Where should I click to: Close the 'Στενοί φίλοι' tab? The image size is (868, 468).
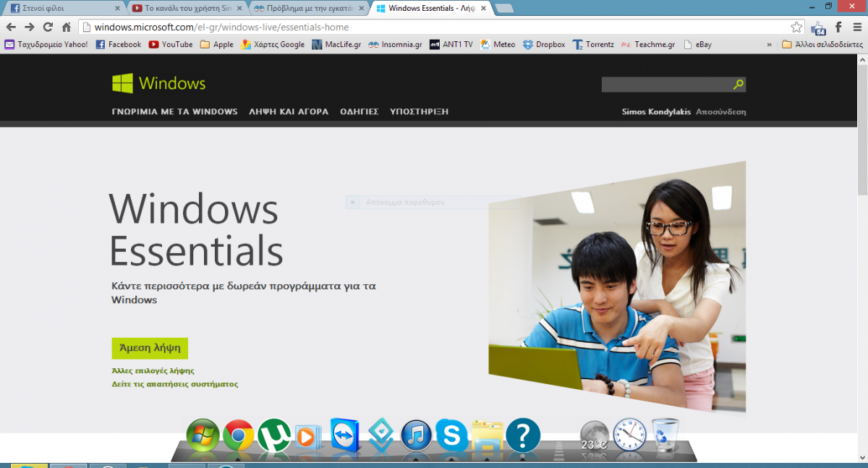(117, 9)
